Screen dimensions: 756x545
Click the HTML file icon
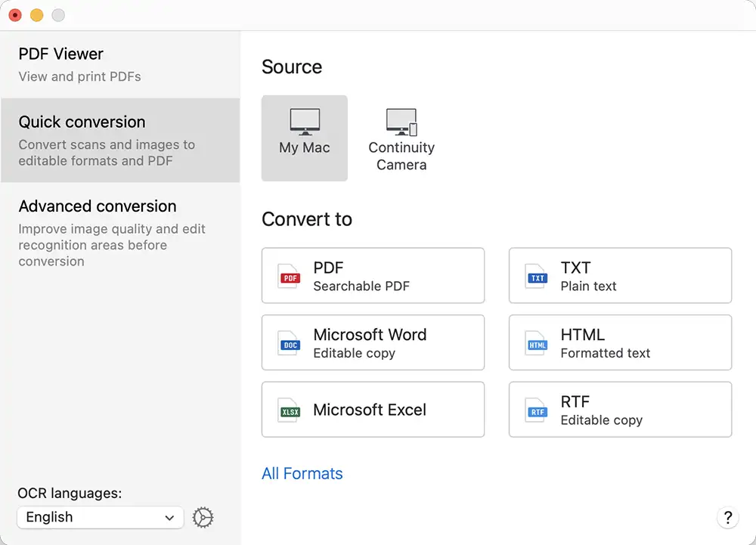click(537, 343)
